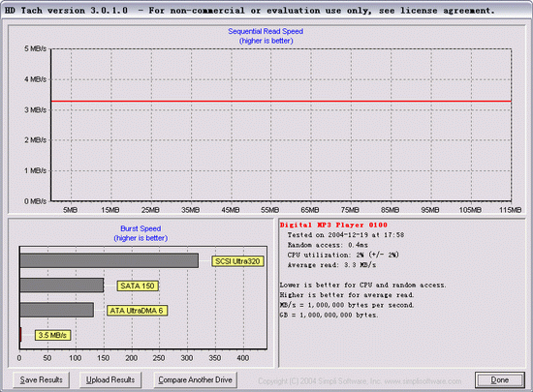Image resolution: width=533 pixels, height=392 pixels.
Task: Click the ATA UltraDMA 6 label
Action: point(137,310)
